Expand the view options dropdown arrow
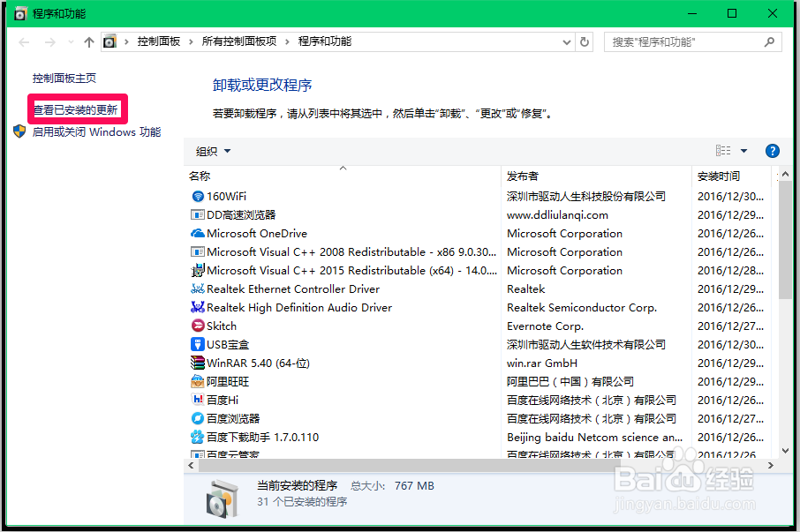Image resolution: width=800 pixels, height=532 pixels. click(743, 151)
